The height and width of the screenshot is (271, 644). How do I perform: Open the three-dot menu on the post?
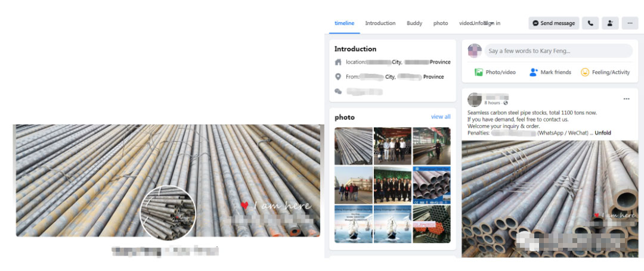tap(626, 99)
